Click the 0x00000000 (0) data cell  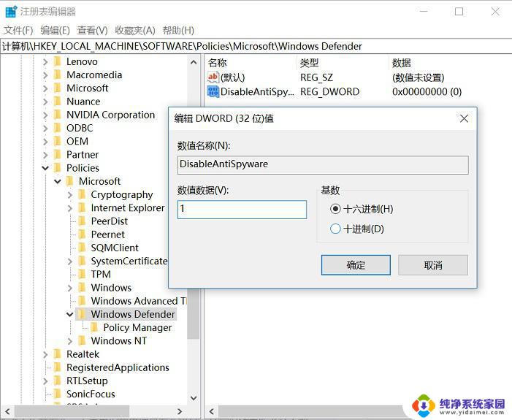(x=427, y=92)
